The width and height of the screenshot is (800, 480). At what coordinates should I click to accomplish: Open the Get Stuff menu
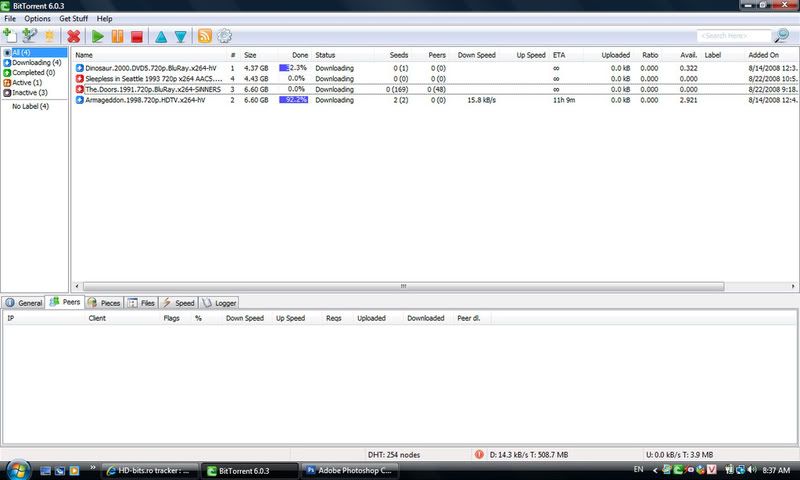(73, 18)
